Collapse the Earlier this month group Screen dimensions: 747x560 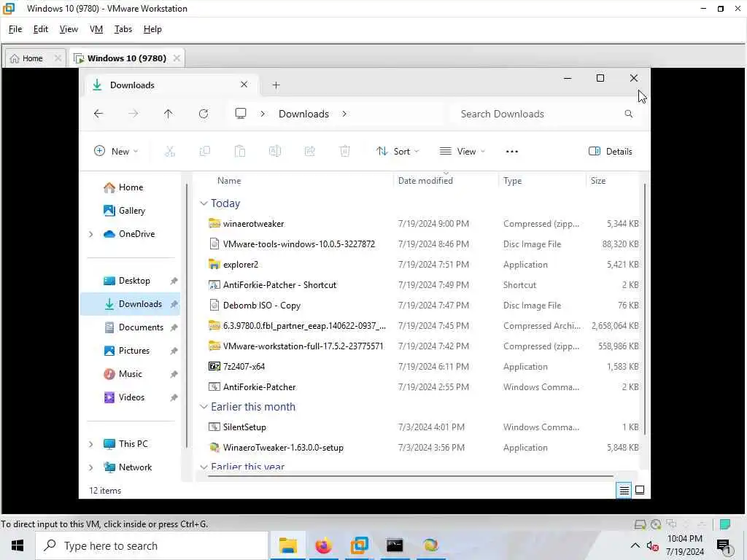[204, 407]
